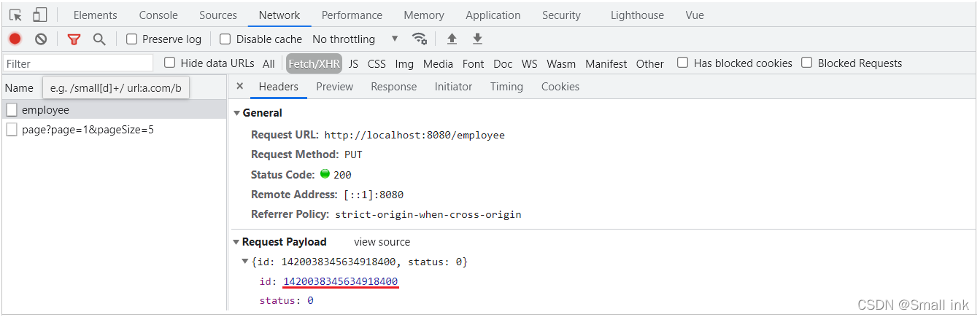980x317 pixels.
Task: Open the Response tab
Action: (394, 86)
